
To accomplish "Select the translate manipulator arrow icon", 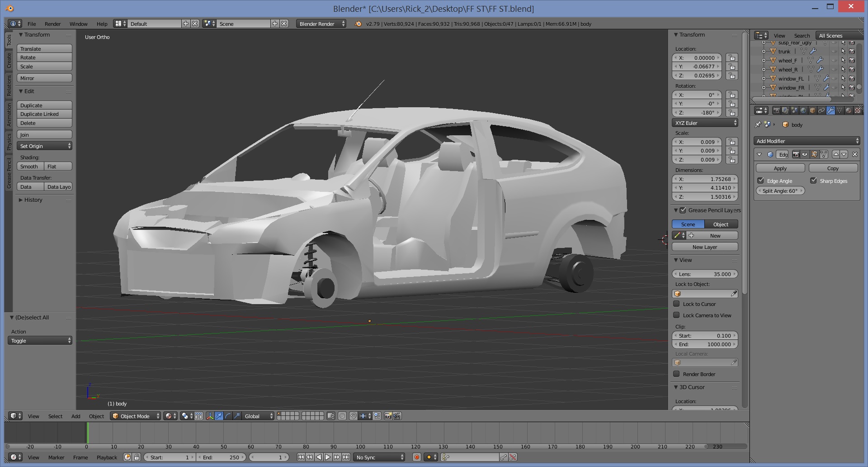I will coord(219,416).
